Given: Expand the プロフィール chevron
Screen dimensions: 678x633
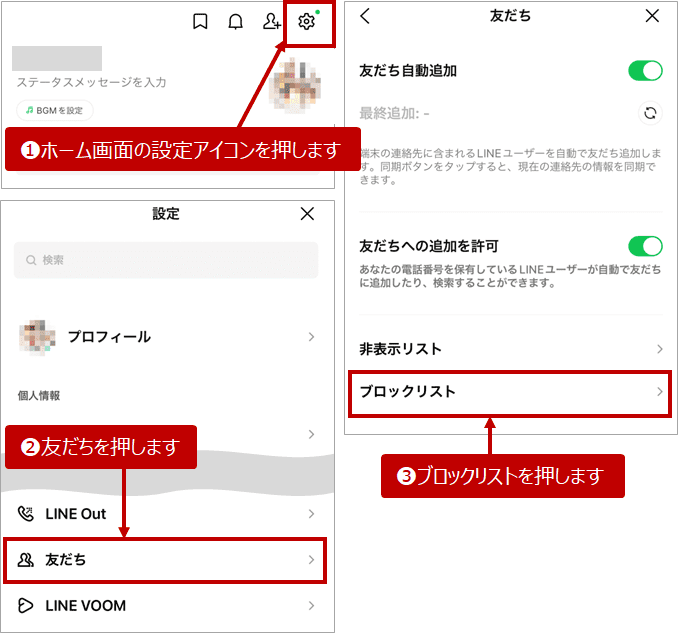Looking at the screenshot, I should pos(311,337).
